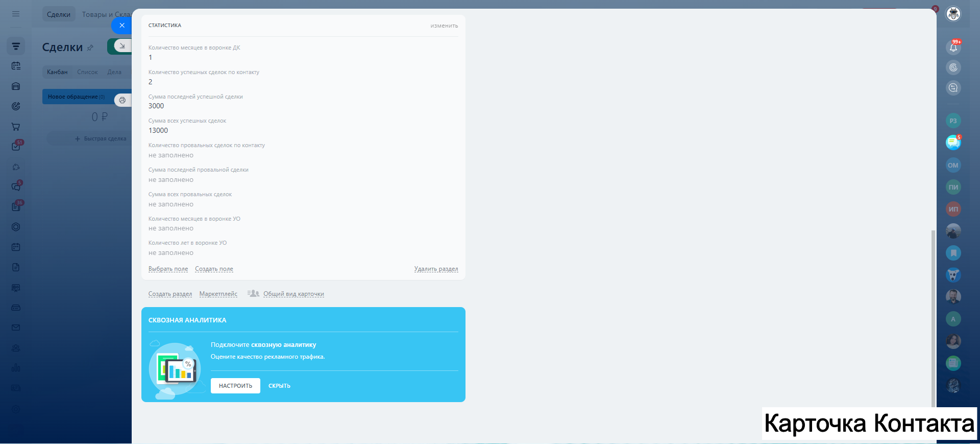
Task: Click the arrow icon tab on card edge
Action: tap(122, 46)
